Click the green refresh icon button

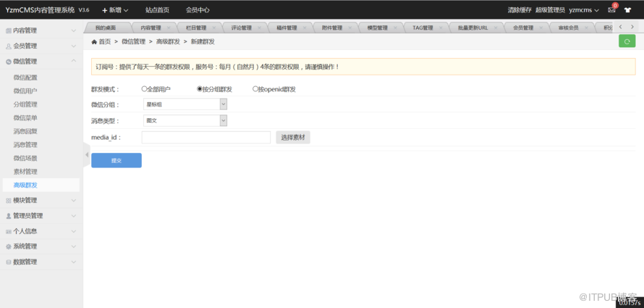tap(627, 41)
